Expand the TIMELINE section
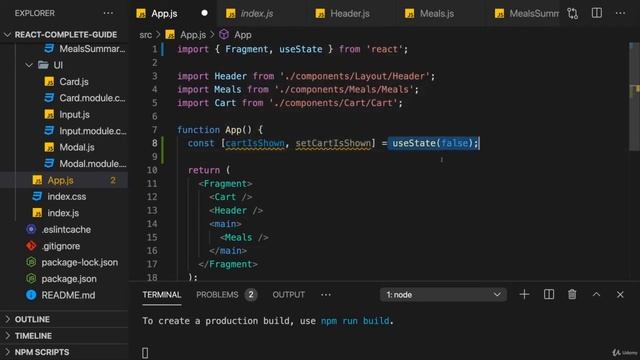This screenshot has height=360, width=640. tap(7, 336)
